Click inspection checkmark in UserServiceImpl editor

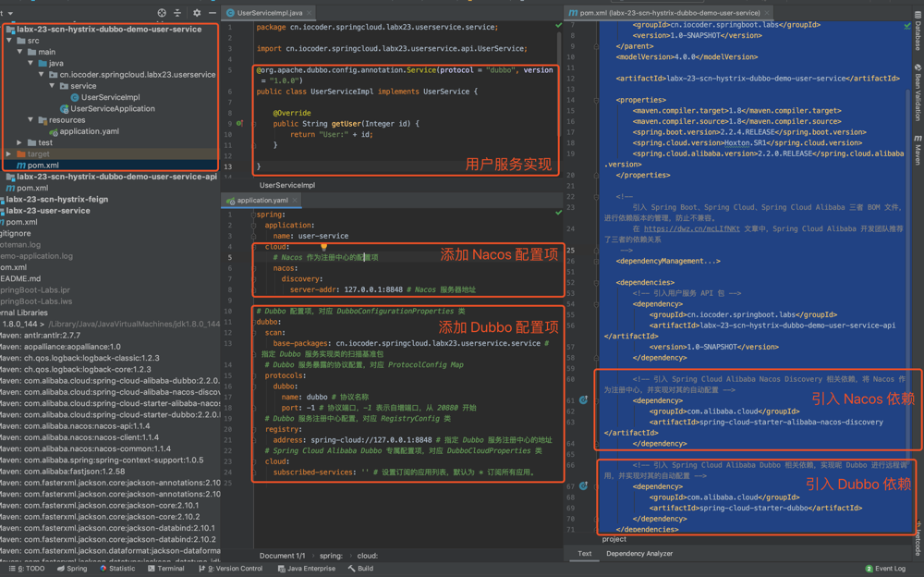tap(558, 25)
